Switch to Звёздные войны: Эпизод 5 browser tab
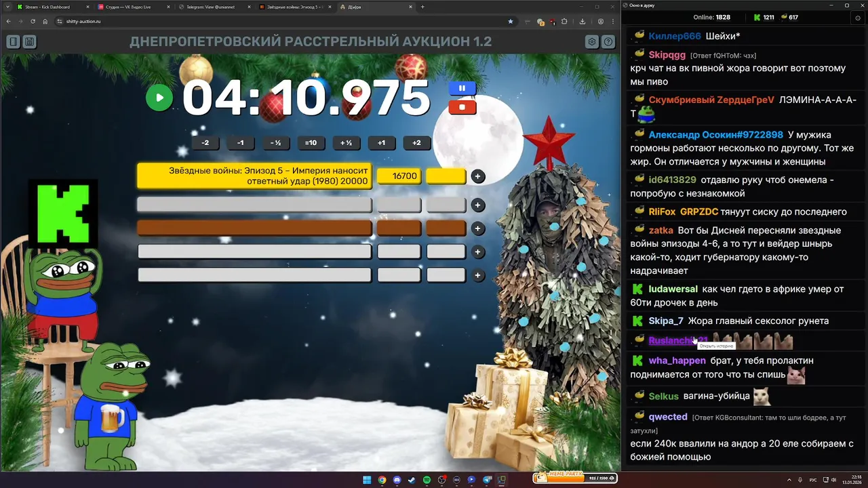This screenshot has height=488, width=868. click(x=294, y=7)
